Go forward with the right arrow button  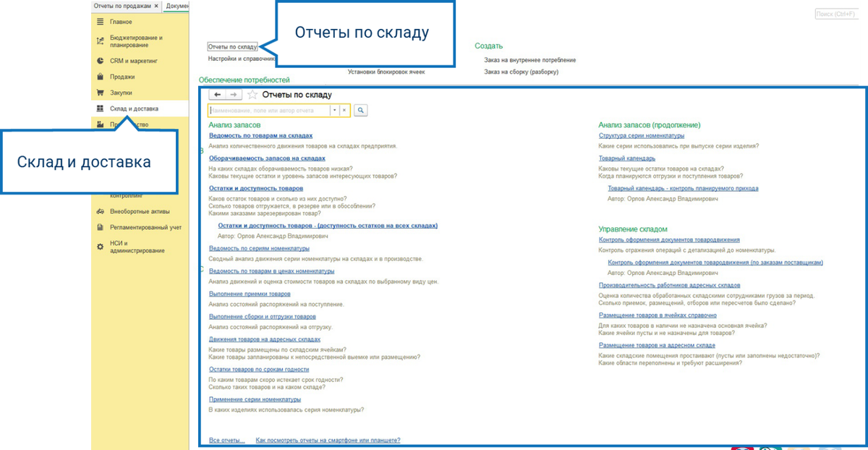click(x=233, y=95)
